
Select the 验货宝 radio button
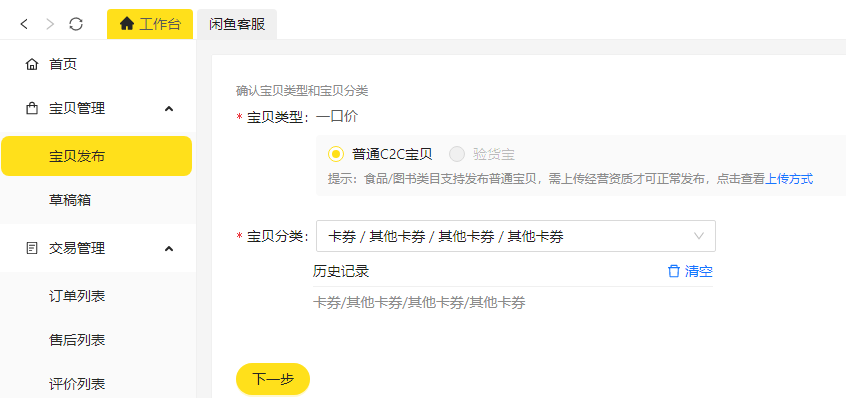point(457,154)
